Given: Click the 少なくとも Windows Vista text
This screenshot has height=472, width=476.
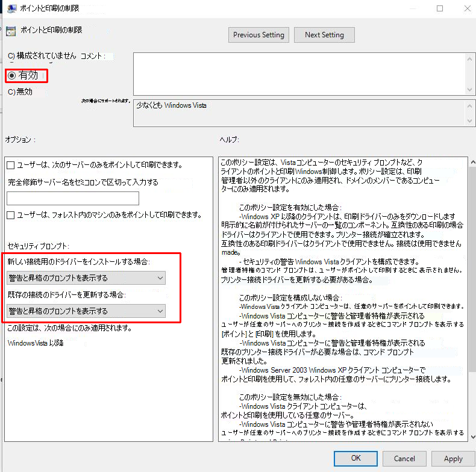Looking at the screenshot, I should 171,105.
